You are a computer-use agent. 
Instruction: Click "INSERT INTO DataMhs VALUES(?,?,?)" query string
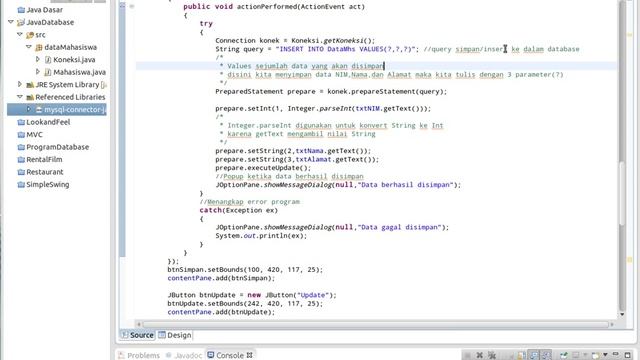345,49
